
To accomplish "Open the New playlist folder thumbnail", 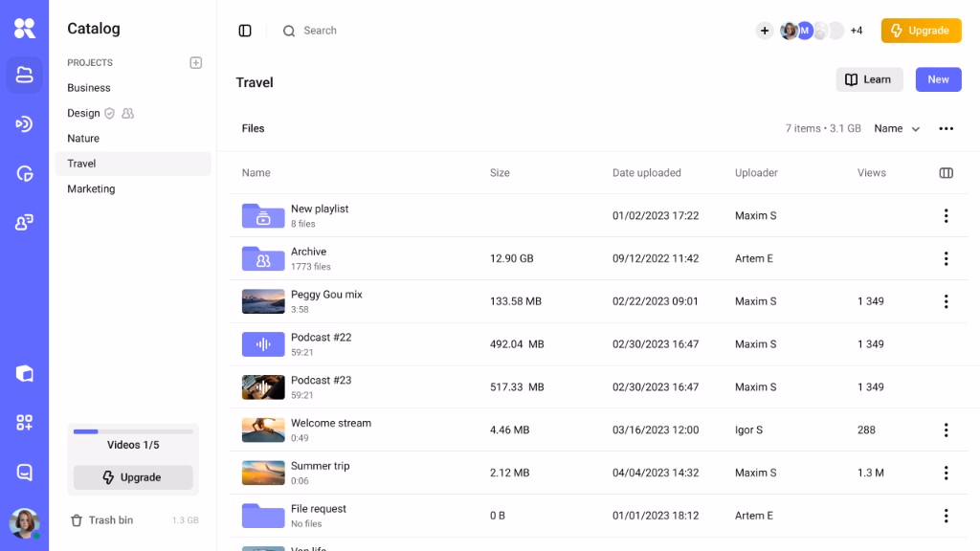I will (263, 215).
